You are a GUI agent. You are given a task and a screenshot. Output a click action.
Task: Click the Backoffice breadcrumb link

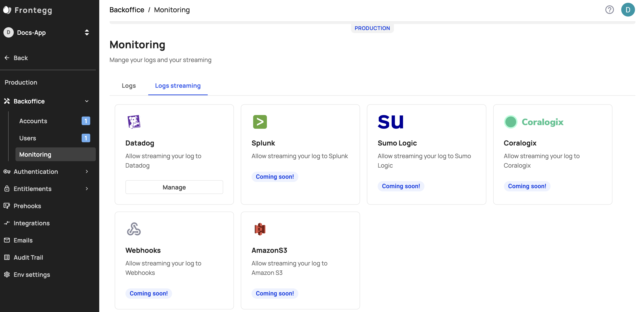[x=127, y=10]
